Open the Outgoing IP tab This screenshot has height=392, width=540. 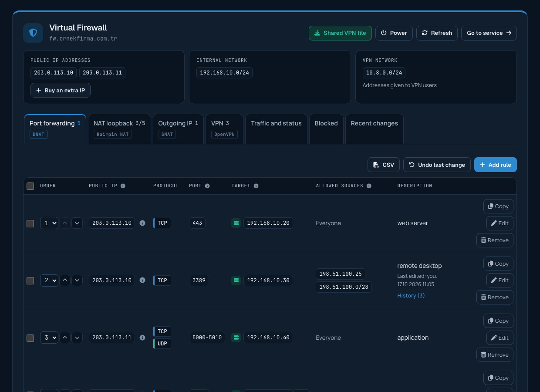point(178,128)
